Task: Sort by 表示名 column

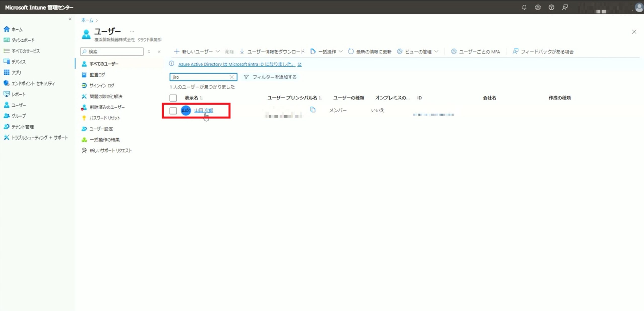Action: [x=194, y=98]
